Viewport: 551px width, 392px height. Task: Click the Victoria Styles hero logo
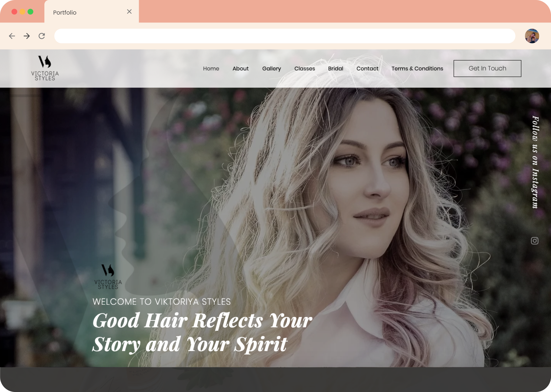coord(108,277)
